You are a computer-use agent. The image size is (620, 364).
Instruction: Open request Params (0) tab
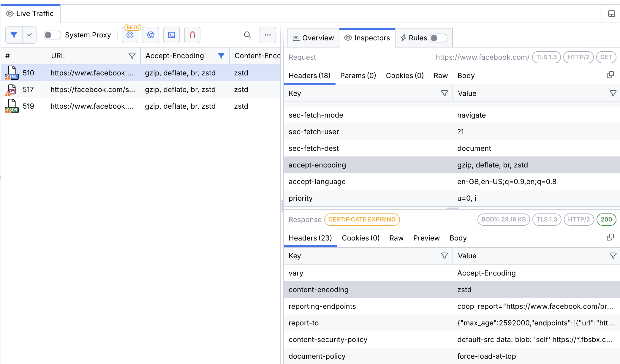[358, 76]
